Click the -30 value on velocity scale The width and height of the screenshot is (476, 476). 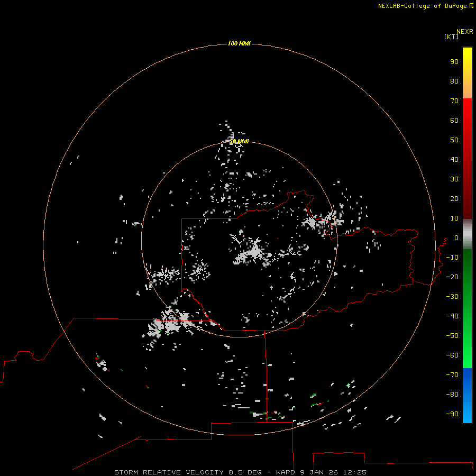tap(452, 297)
